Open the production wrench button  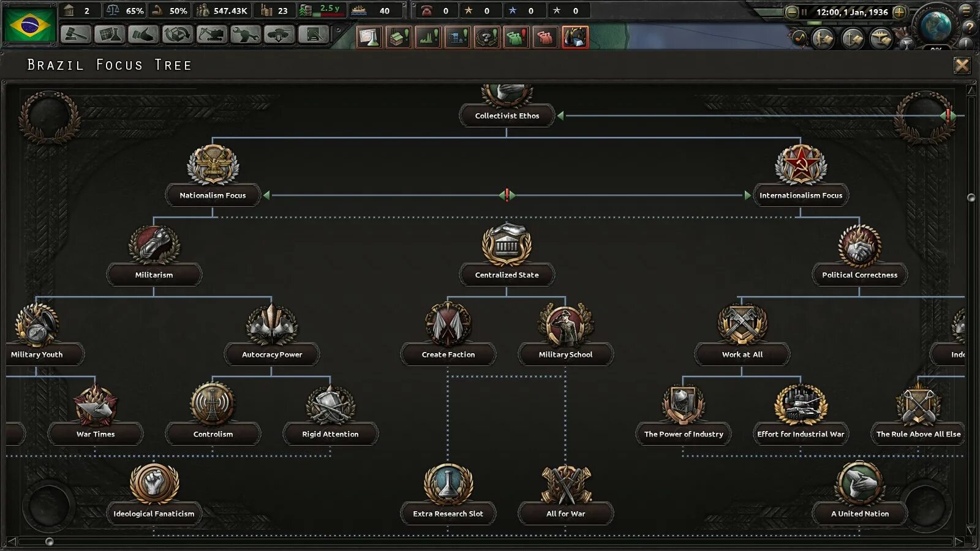pos(245,35)
